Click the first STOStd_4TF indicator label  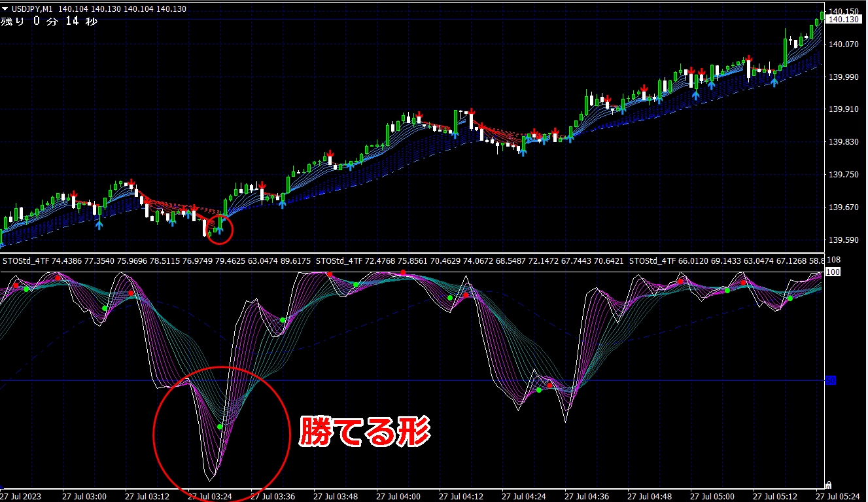(x=27, y=260)
